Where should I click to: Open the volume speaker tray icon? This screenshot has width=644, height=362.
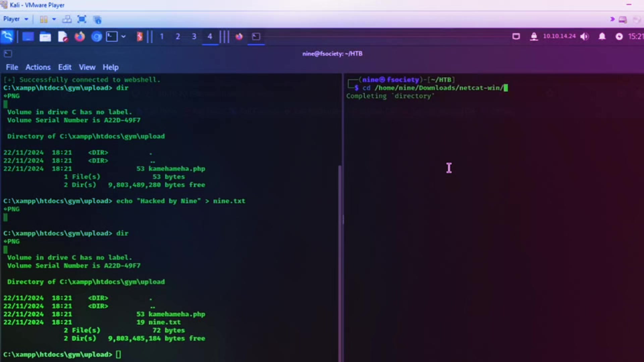[585, 36]
